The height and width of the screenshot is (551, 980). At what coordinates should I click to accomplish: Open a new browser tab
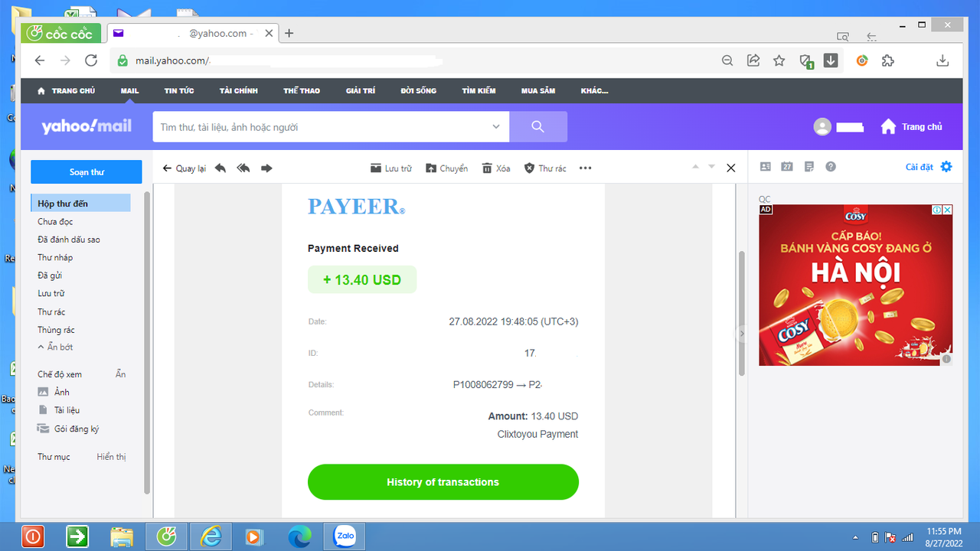pos(289,33)
